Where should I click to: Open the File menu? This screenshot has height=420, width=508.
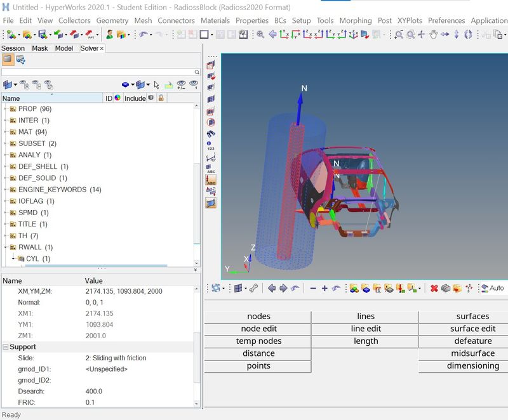point(8,20)
